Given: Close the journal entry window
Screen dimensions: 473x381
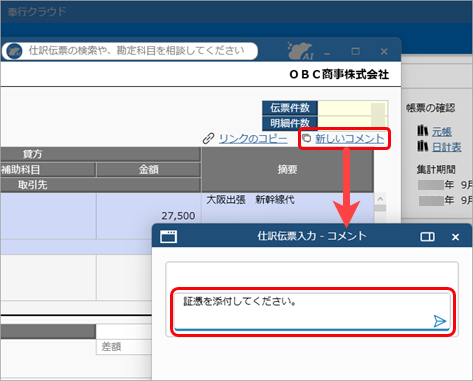Looking at the screenshot, I should (384, 52).
